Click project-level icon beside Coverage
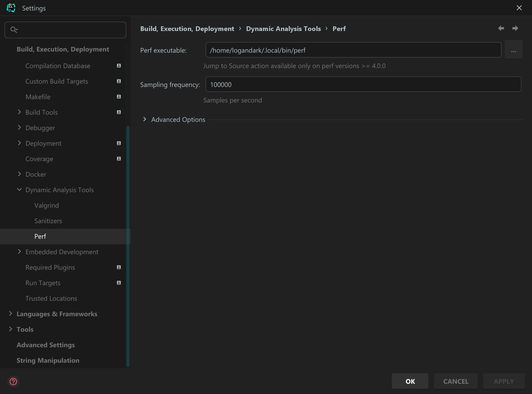Screen dimensions: 532x394 [119, 159]
